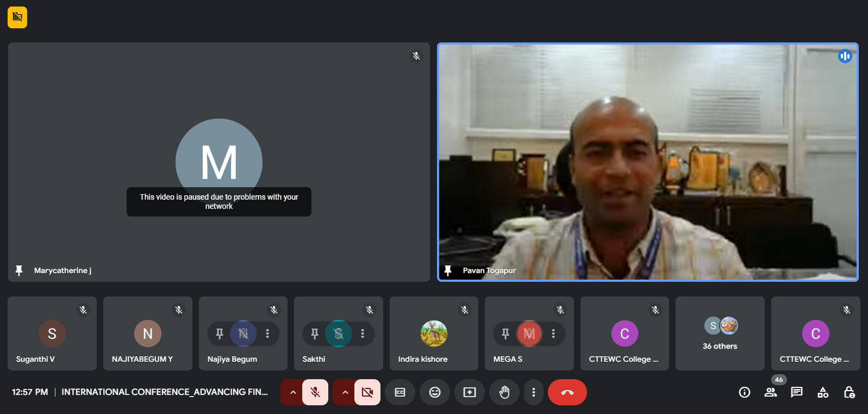Click mute overlay on Sakthi avatar
Image resolution: width=868 pixels, height=414 pixels.
[339, 333]
